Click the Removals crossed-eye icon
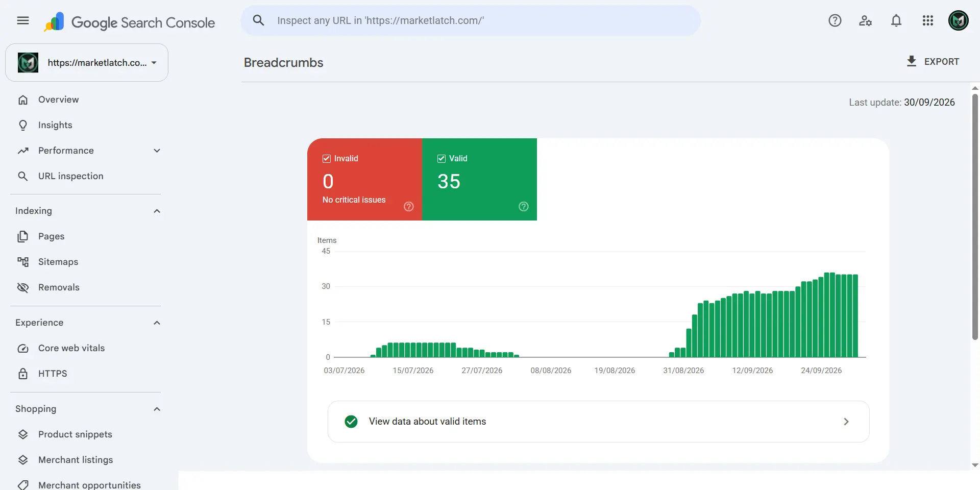The width and height of the screenshot is (980, 490). pyautogui.click(x=23, y=287)
